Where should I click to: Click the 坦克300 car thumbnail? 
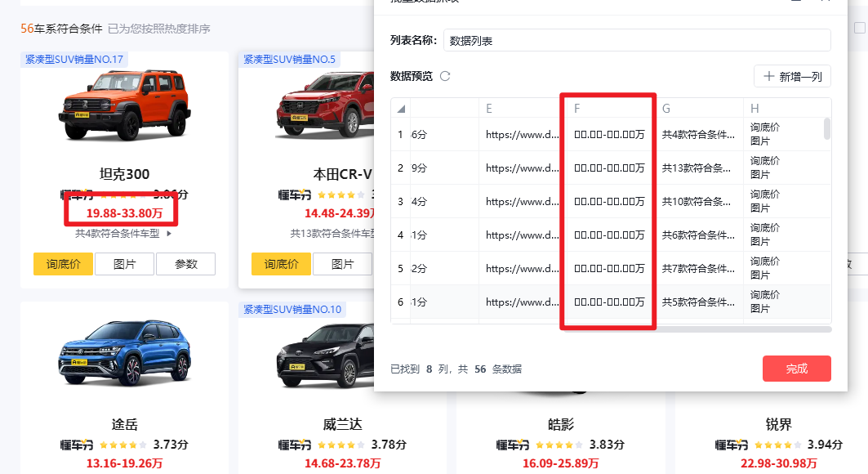click(x=125, y=104)
